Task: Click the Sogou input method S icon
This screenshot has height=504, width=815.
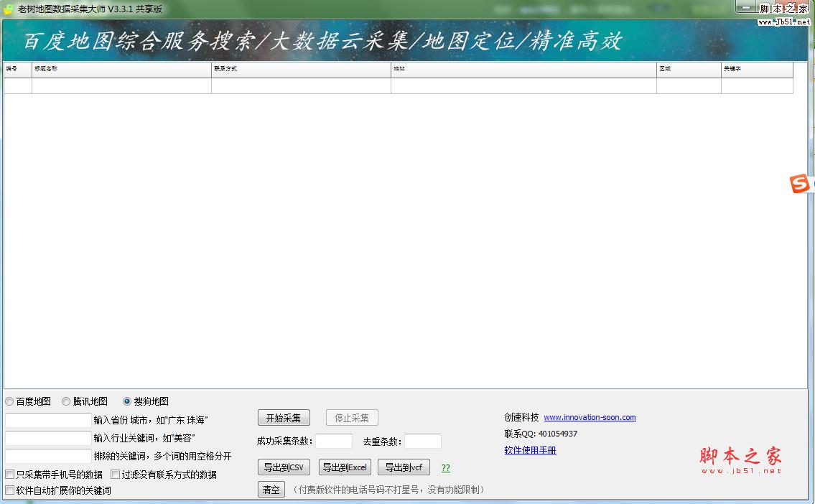Action: point(799,183)
